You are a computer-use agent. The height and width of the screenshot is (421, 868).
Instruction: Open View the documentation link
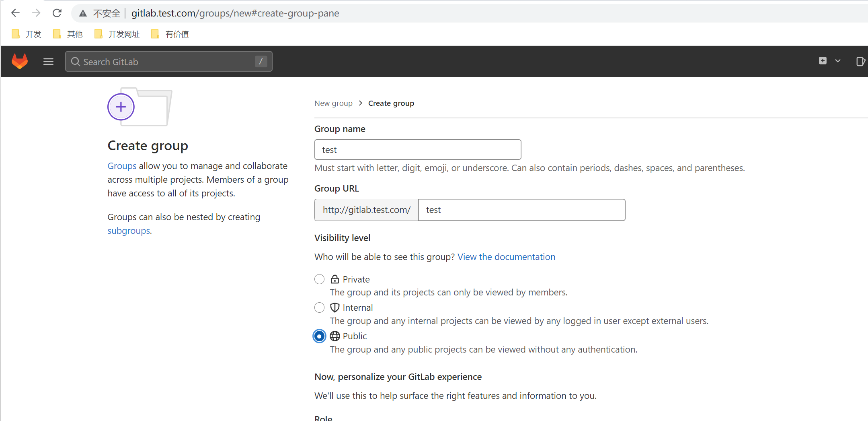click(x=506, y=257)
